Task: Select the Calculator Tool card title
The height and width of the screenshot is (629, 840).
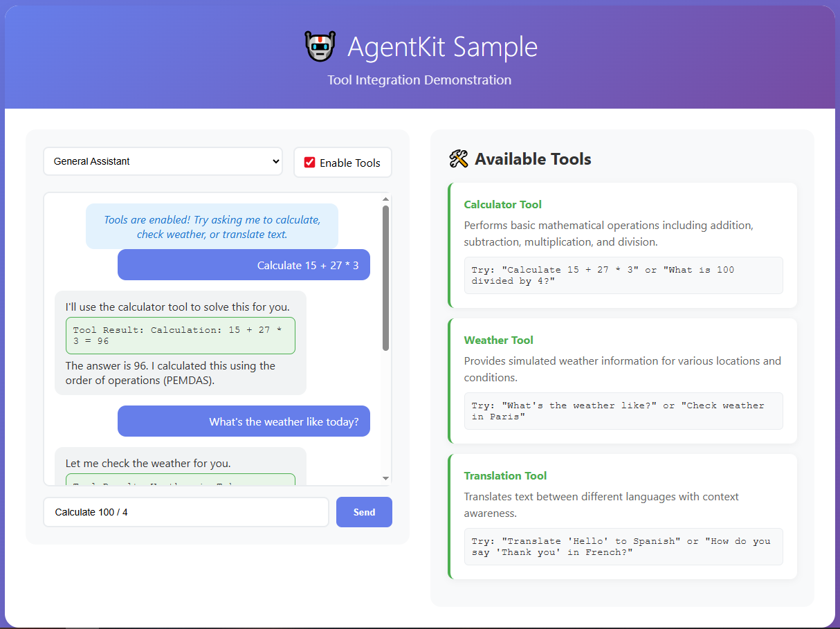Action: [502, 204]
